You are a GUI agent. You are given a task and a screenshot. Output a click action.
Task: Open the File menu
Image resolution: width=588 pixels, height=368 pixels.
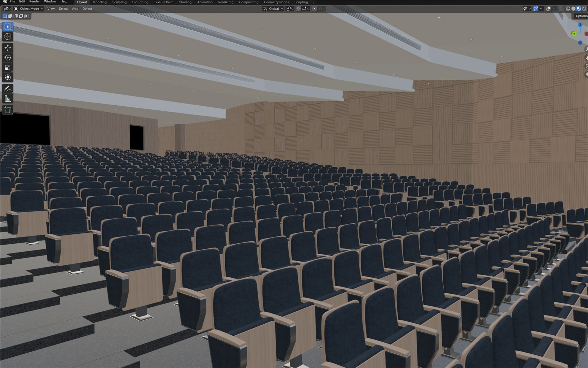coord(12,2)
